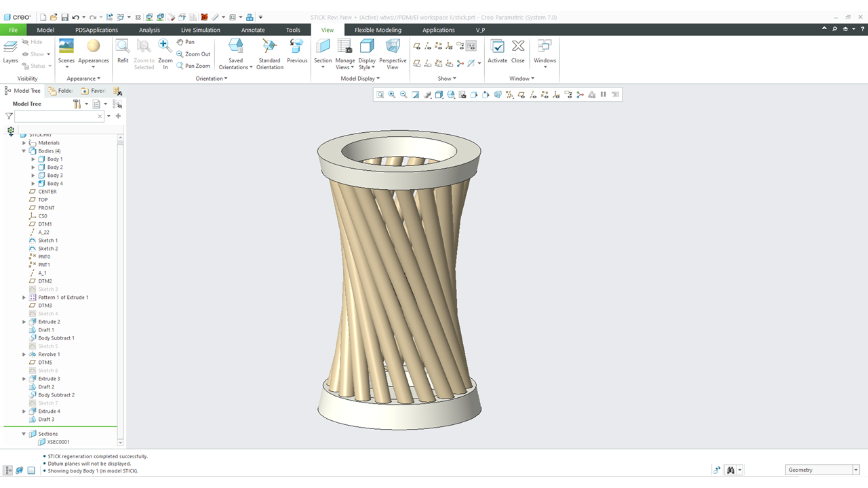Toggle annotation display in Show group
The height and width of the screenshot is (488, 868).
click(x=460, y=46)
